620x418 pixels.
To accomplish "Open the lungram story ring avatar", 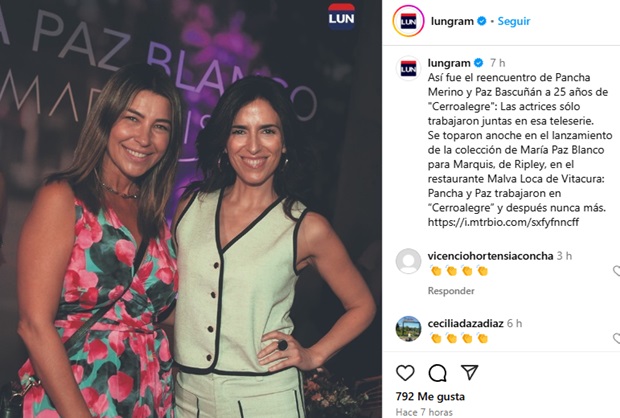I will coord(408,21).
